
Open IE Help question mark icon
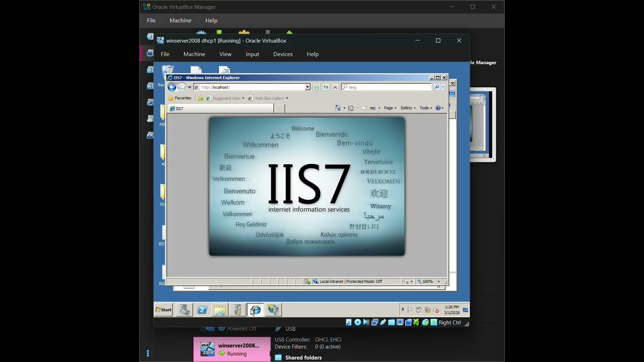[x=438, y=108]
